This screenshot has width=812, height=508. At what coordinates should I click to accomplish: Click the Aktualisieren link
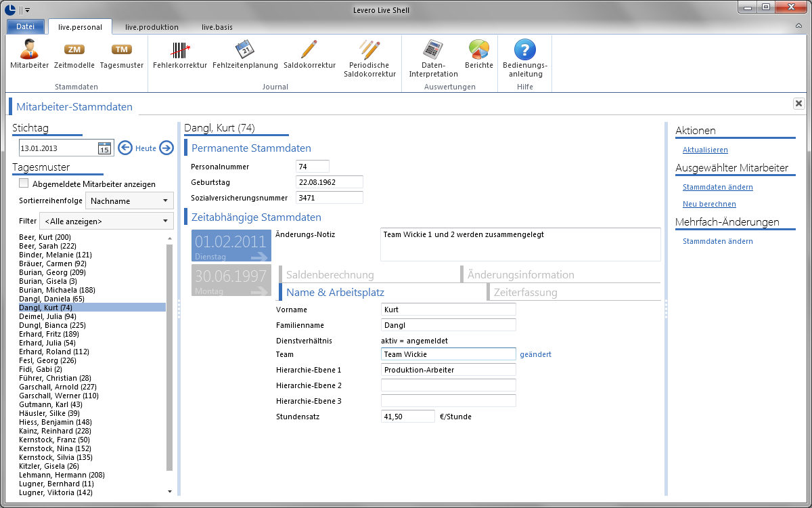tap(705, 150)
